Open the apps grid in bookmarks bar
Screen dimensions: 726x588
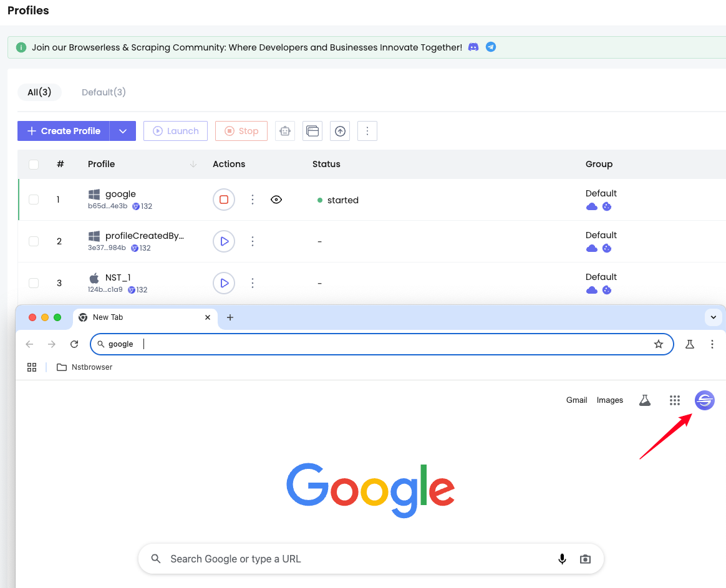pos(32,367)
